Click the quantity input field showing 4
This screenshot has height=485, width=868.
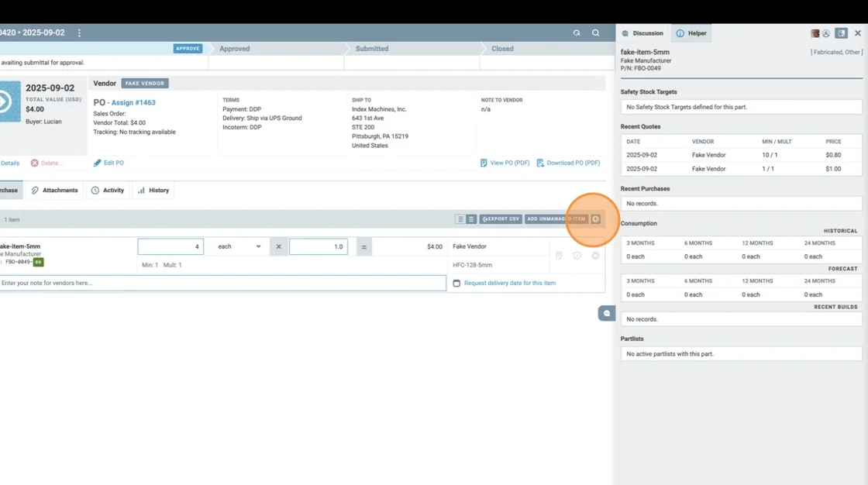pyautogui.click(x=170, y=246)
